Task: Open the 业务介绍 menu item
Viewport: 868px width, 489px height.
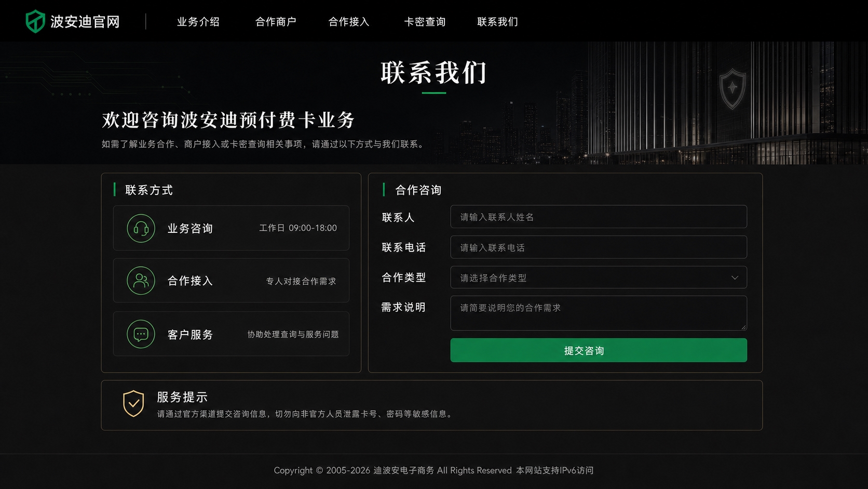Action: 198,22
